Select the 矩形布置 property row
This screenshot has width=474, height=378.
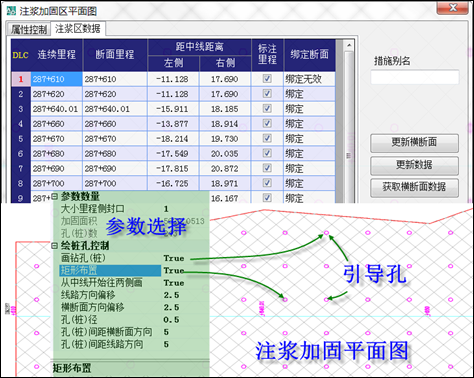tap(110, 270)
